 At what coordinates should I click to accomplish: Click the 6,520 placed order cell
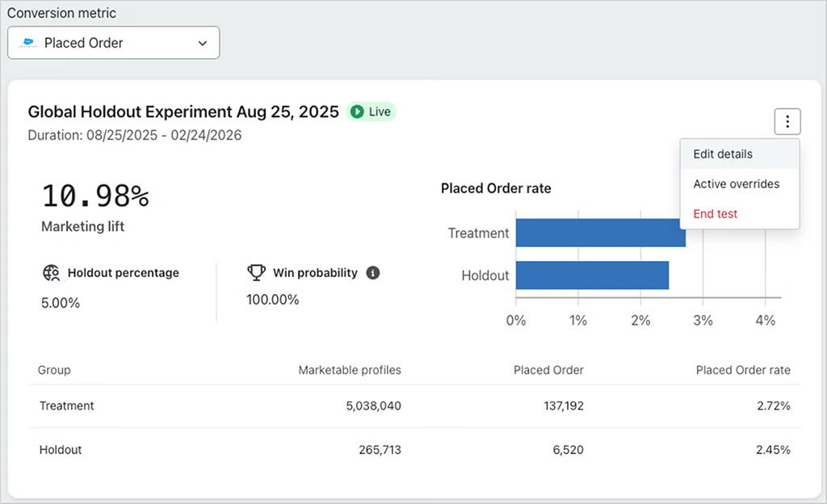[568, 450]
